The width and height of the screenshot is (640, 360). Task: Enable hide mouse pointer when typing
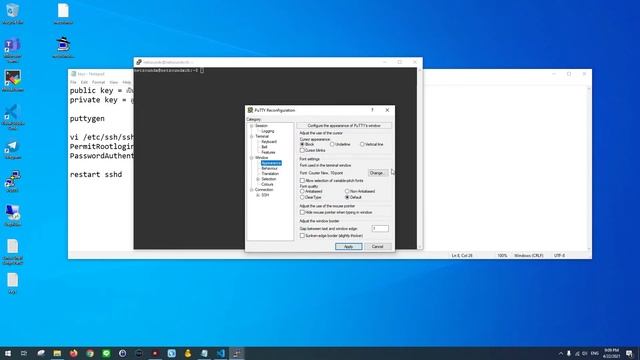(x=302, y=213)
